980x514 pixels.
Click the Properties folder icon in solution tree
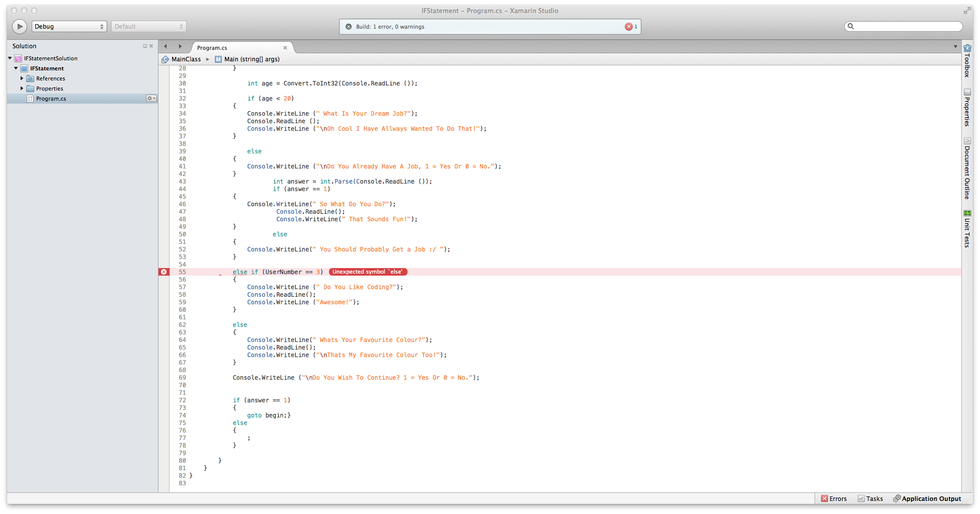pos(30,89)
